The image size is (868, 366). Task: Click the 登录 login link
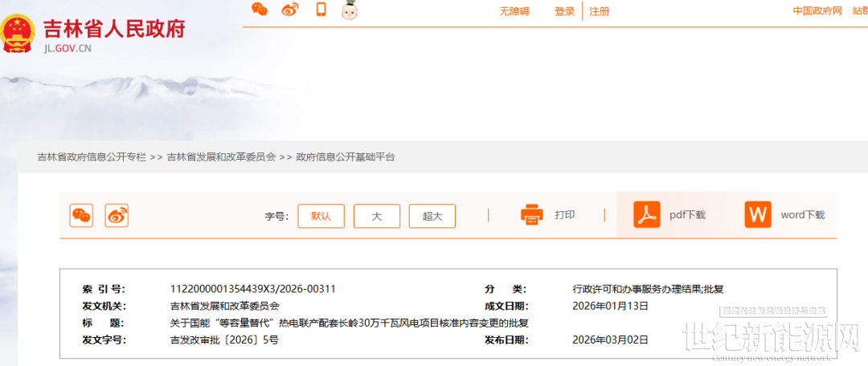[565, 11]
